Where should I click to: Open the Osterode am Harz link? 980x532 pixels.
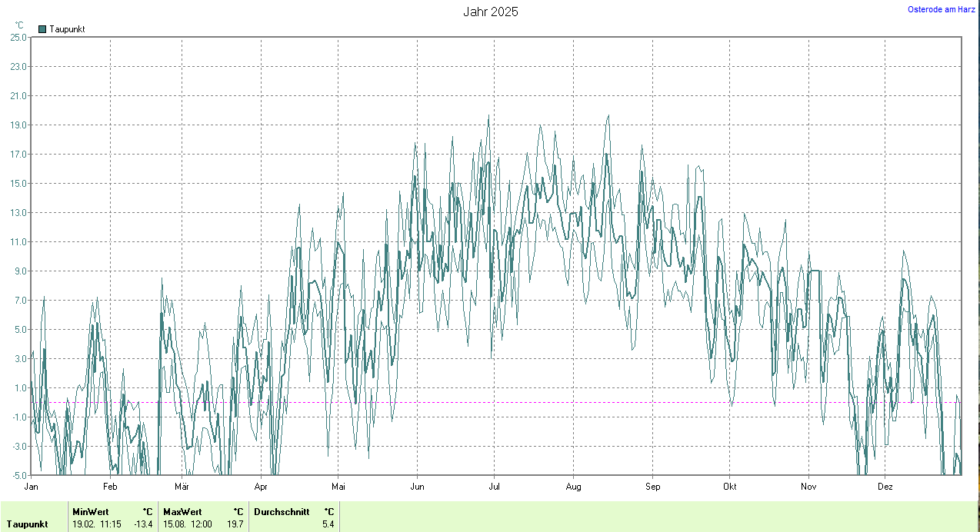[941, 9]
